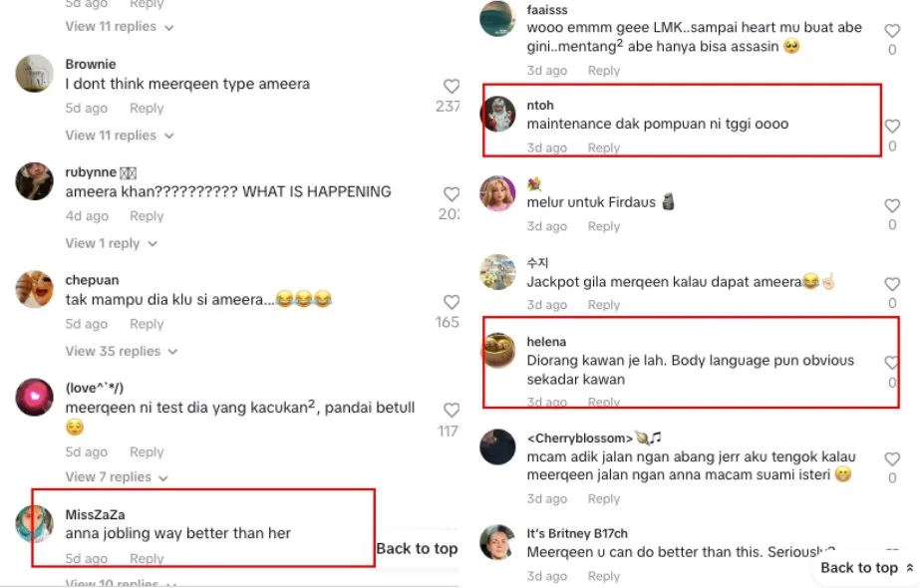Like the Cherryblossom comment's heart icon
This screenshot has height=588, width=920.
pyautogui.click(x=892, y=458)
